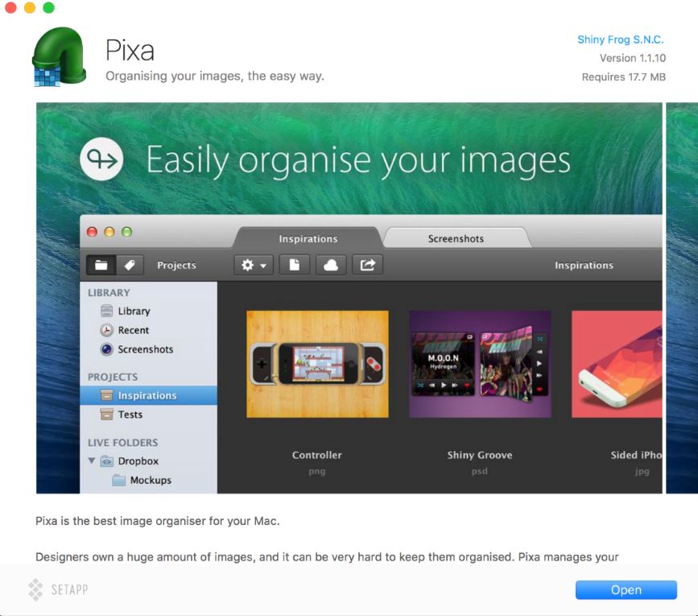Click the folder view icon in Pixa toolbar
Screen dimensions: 698x616
[x=101, y=265]
